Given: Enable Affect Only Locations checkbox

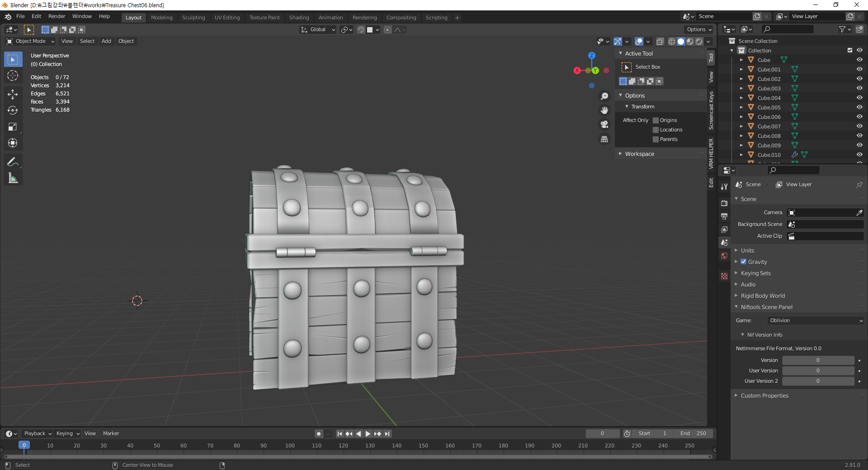Looking at the screenshot, I should (x=656, y=130).
